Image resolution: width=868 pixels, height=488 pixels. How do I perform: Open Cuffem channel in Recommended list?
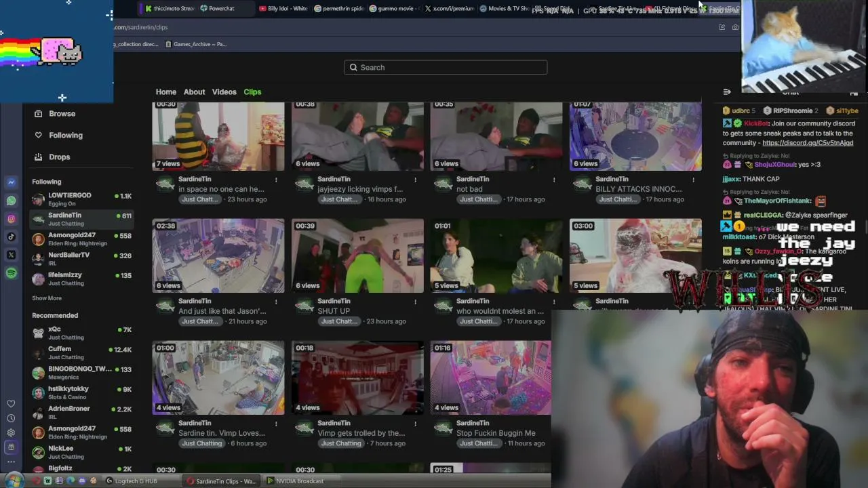81,352
